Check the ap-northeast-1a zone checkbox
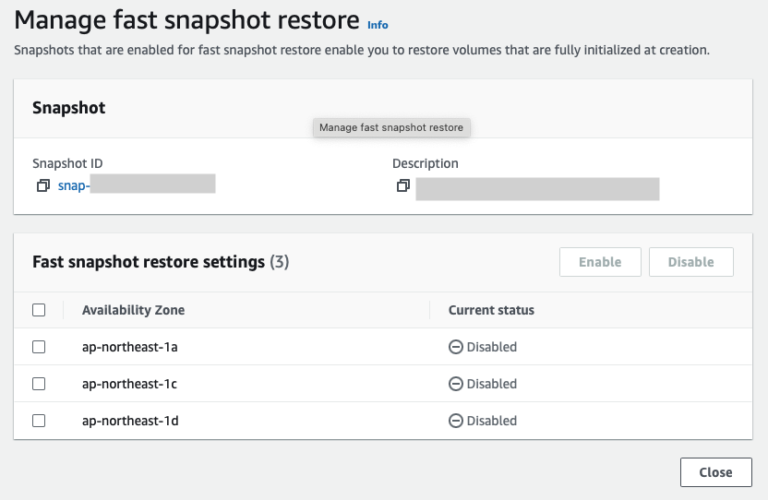 click(x=39, y=347)
